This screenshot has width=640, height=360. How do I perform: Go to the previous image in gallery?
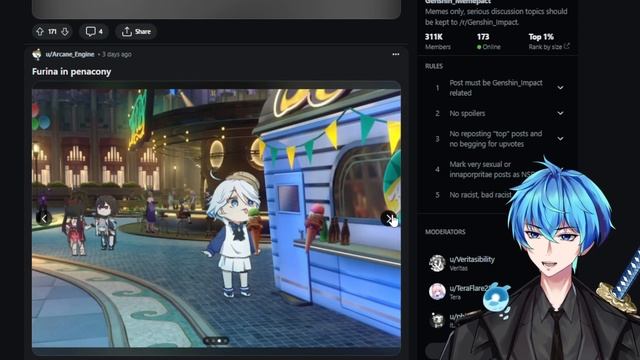[x=44, y=219]
